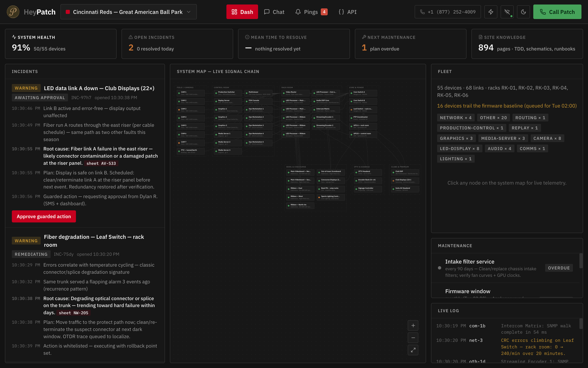Select the CAM 7 node
Viewport: 588px width, 368px height.
pos(191,143)
